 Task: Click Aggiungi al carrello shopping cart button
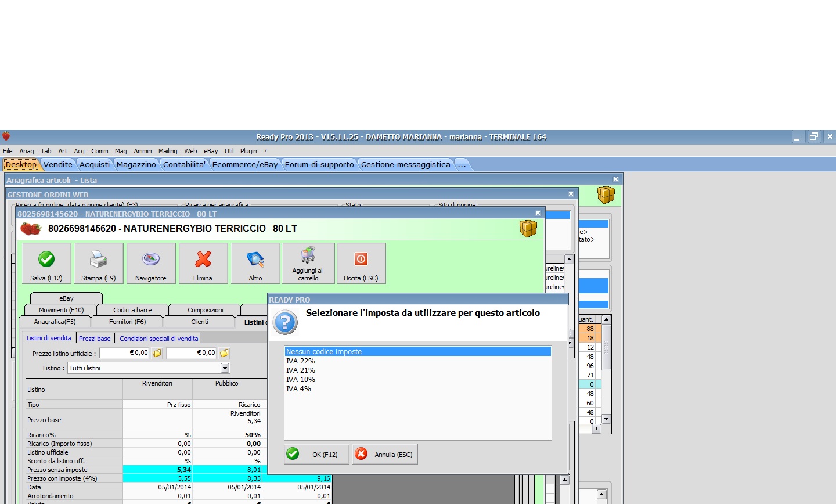[x=308, y=263]
